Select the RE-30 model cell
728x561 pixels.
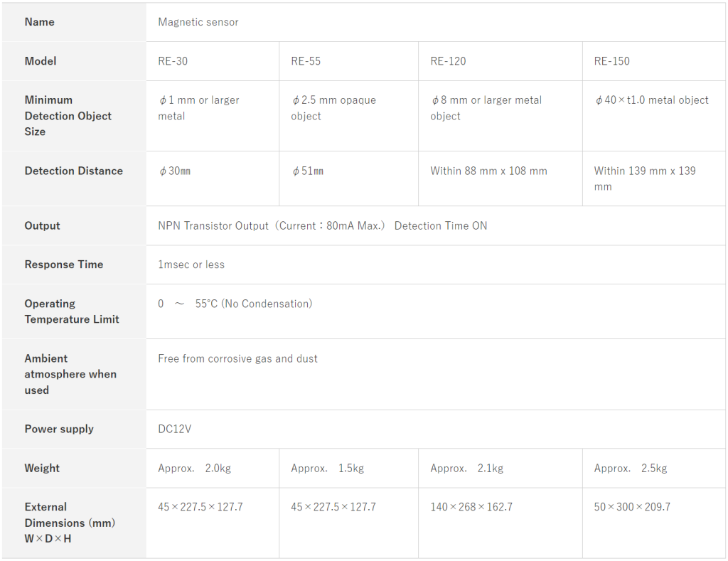[173, 61]
